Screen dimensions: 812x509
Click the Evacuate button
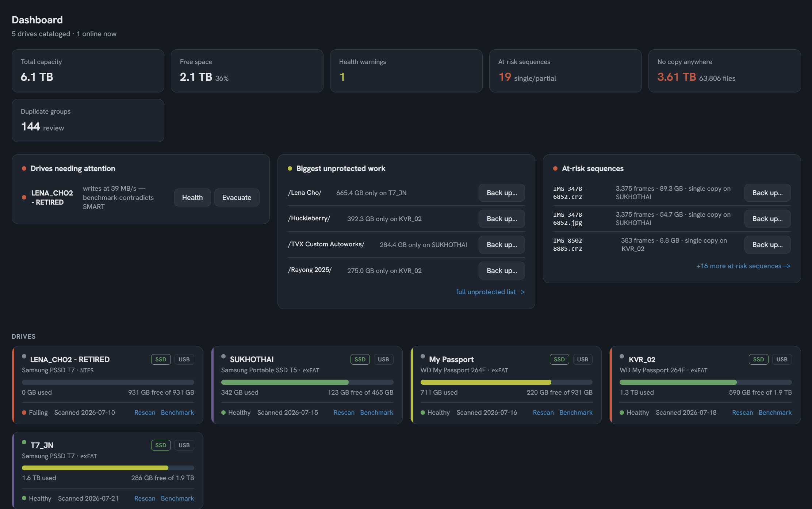click(237, 197)
